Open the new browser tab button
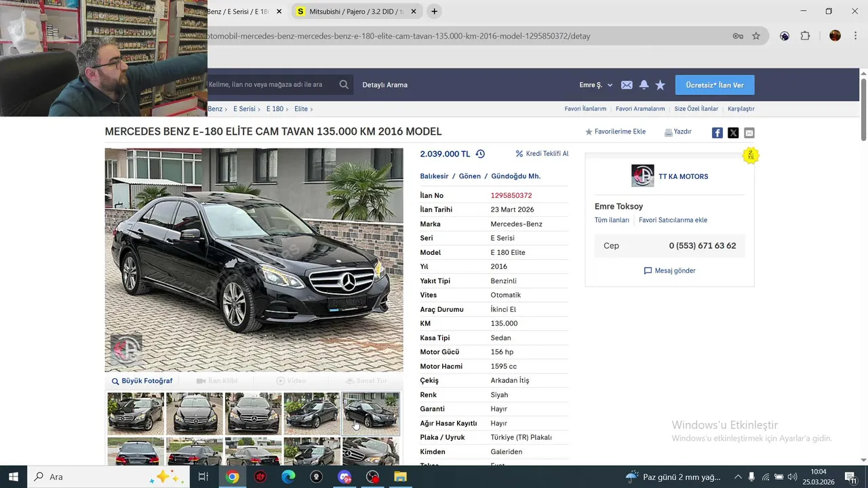This screenshot has width=868, height=488. (x=434, y=12)
